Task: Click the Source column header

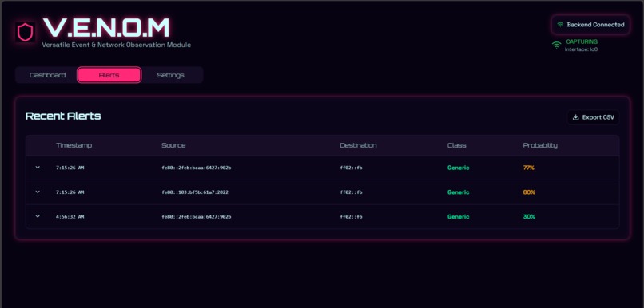Action: point(173,145)
